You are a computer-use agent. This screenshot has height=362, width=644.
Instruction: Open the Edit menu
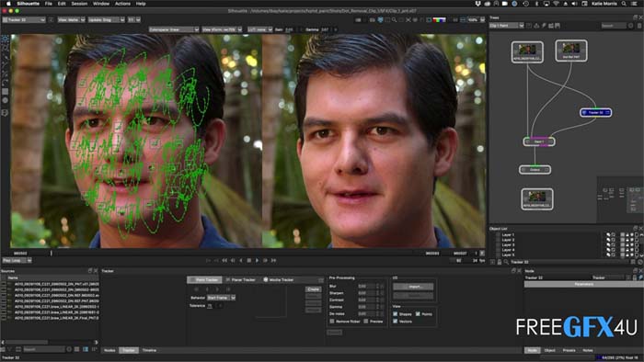pyautogui.click(x=62, y=4)
